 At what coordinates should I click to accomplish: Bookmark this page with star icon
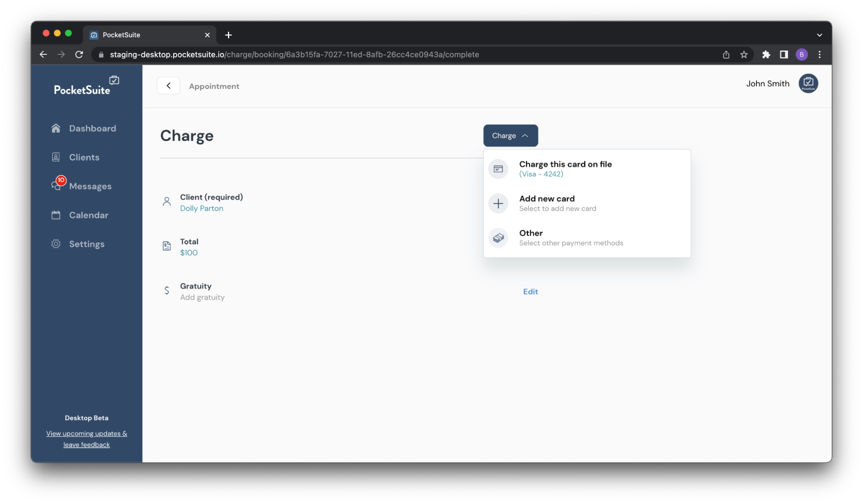click(x=744, y=54)
